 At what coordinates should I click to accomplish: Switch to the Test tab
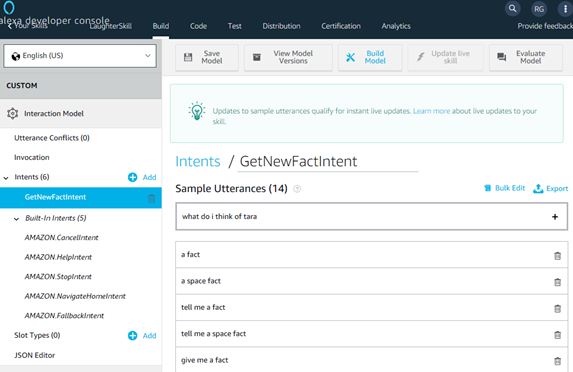[235, 26]
